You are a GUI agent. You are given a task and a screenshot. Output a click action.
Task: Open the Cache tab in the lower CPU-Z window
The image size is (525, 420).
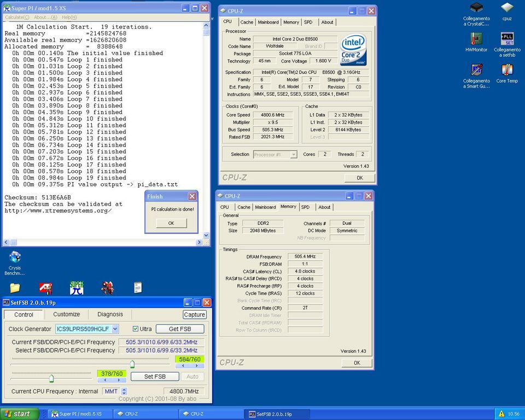(x=244, y=207)
